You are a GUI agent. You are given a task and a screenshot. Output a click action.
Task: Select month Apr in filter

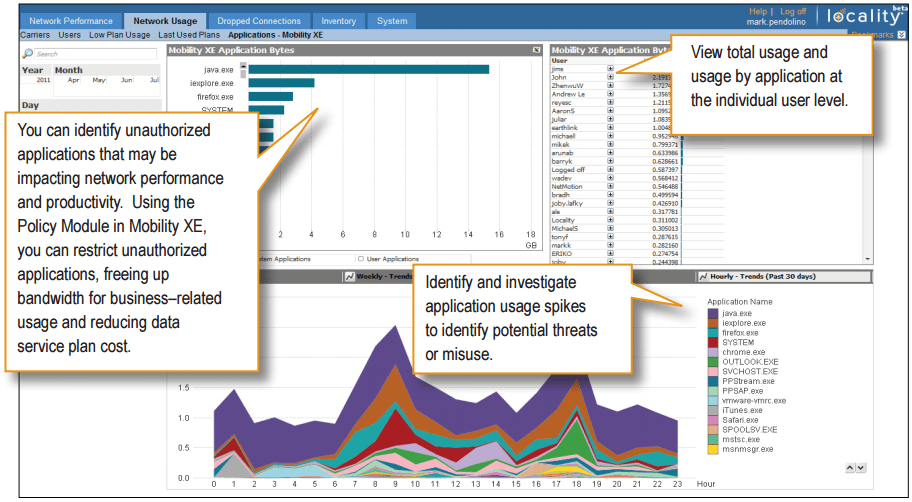click(x=73, y=80)
